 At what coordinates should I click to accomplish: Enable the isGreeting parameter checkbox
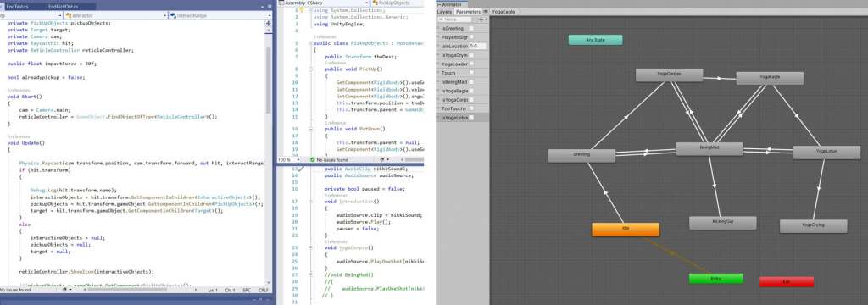pos(471,28)
